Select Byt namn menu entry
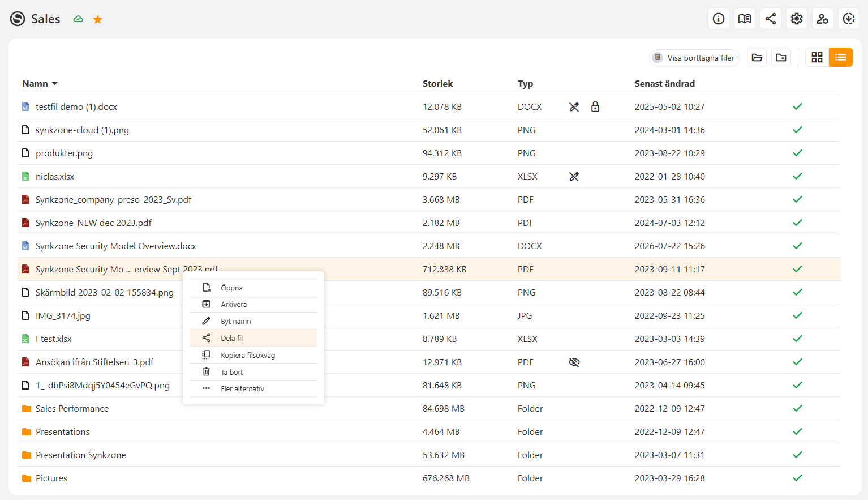The height and width of the screenshot is (500, 868). point(253,321)
